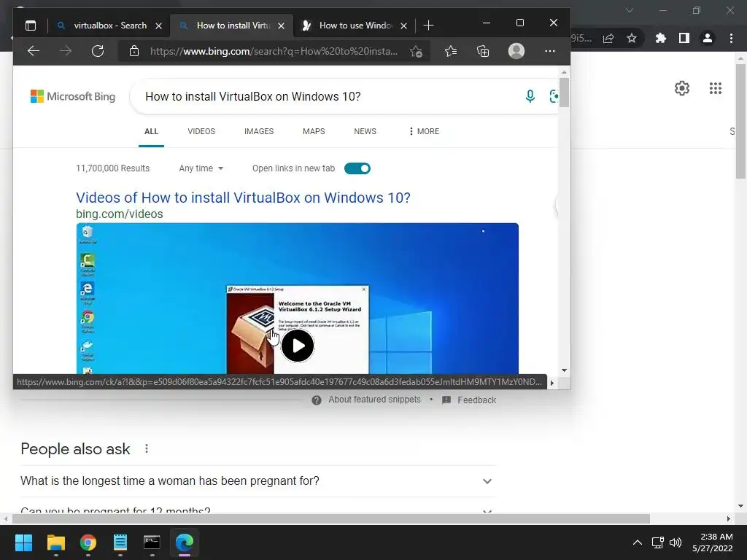Open Google apps grid in Chrome
Viewport: 747px width, 560px height.
point(716,88)
